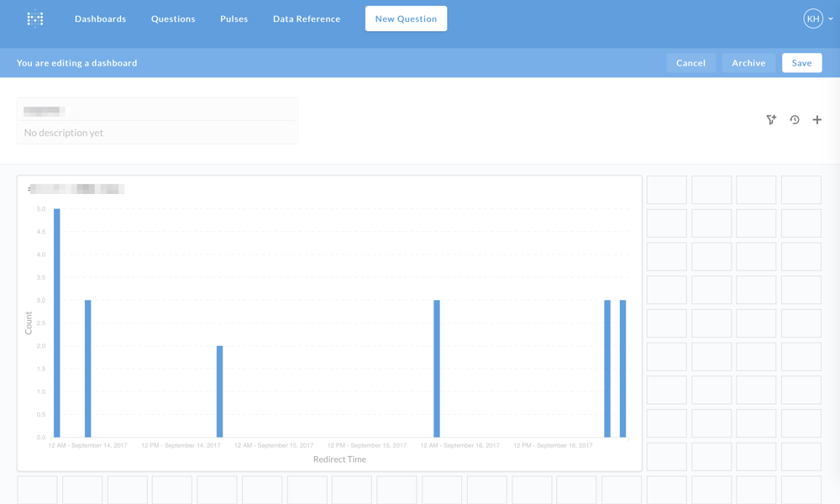Expand the user menu chevron
Viewport: 840px width, 504px height.
click(x=831, y=18)
